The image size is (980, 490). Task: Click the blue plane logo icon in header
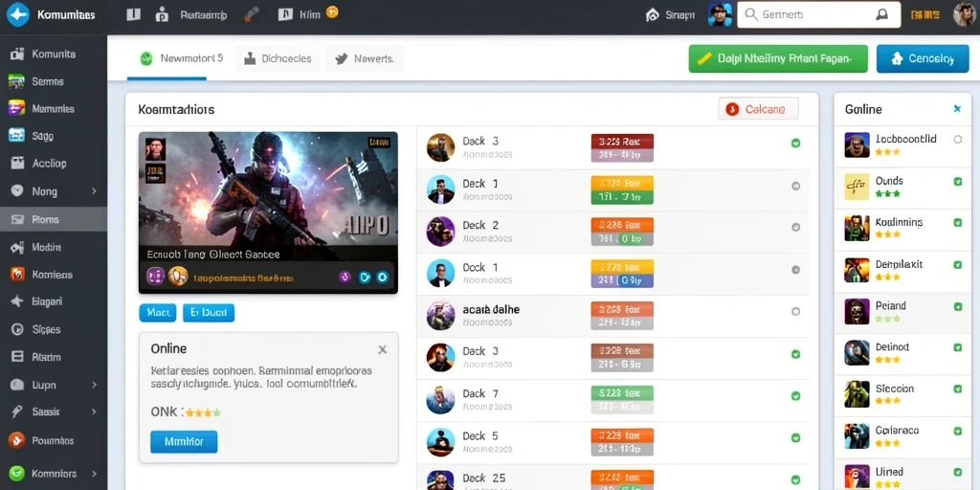[17, 14]
